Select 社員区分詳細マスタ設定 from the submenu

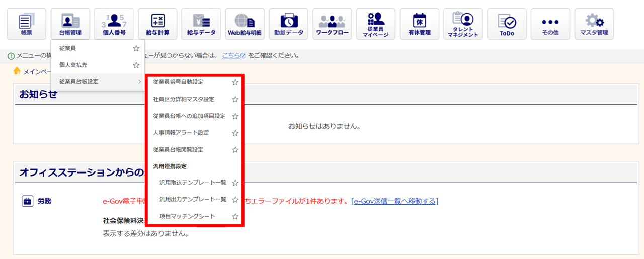point(184,99)
